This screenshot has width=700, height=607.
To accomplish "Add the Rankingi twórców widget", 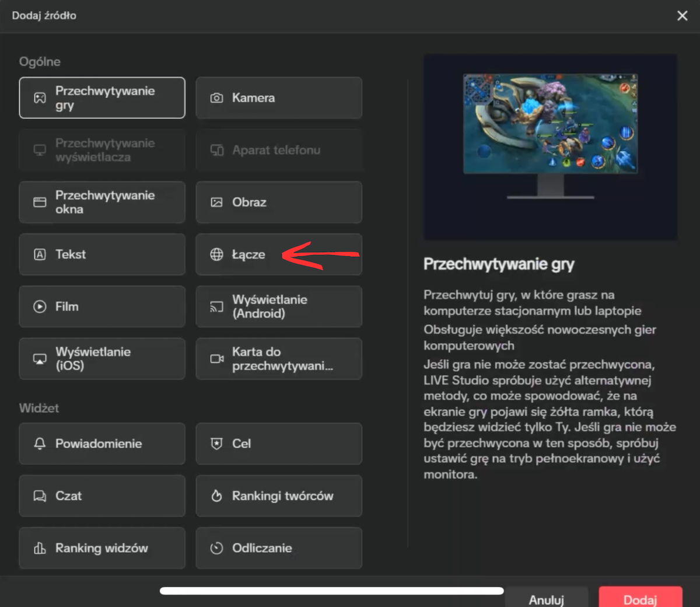I will [x=279, y=496].
